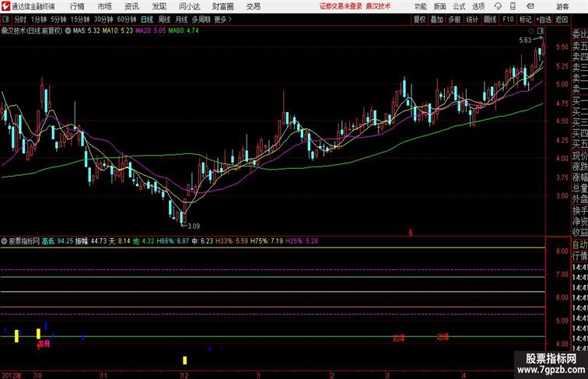Click the 复权 toolbar button
Viewport: 588px width, 379px height.
[x=420, y=19]
